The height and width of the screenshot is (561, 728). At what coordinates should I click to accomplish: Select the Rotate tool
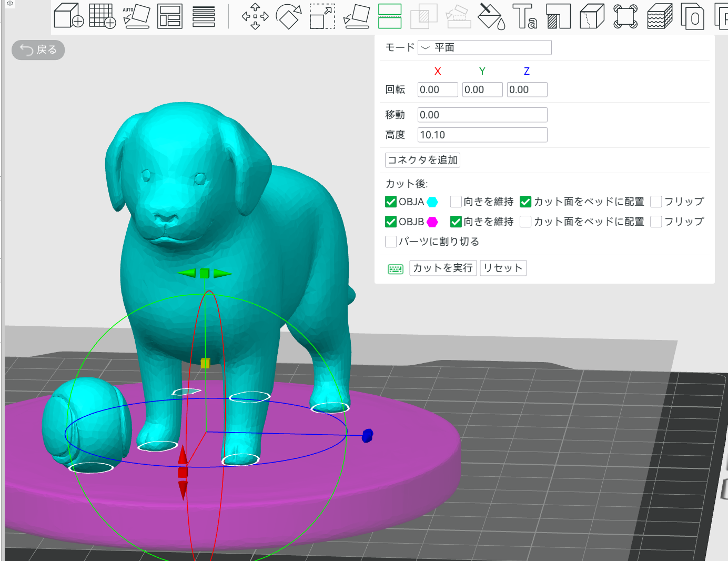coord(289,16)
